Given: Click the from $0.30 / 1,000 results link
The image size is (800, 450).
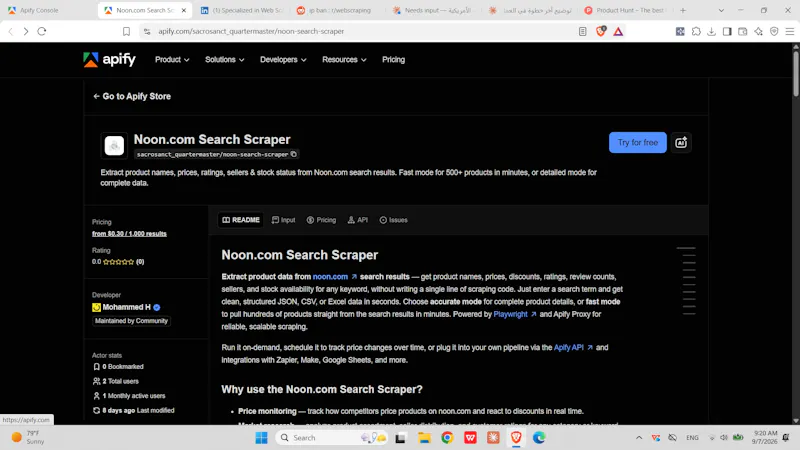Looking at the screenshot, I should pyautogui.click(x=129, y=234).
